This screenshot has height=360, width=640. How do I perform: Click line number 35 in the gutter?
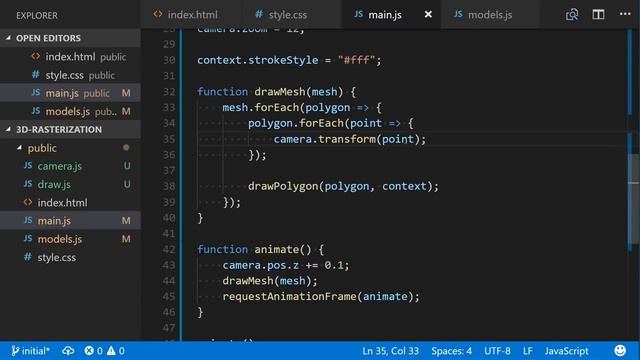click(x=169, y=139)
